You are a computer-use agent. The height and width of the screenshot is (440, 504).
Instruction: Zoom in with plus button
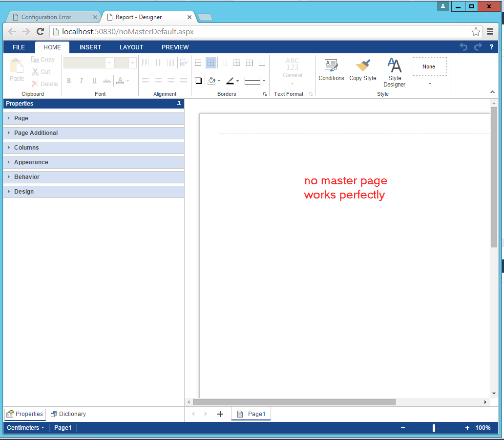(x=467, y=428)
